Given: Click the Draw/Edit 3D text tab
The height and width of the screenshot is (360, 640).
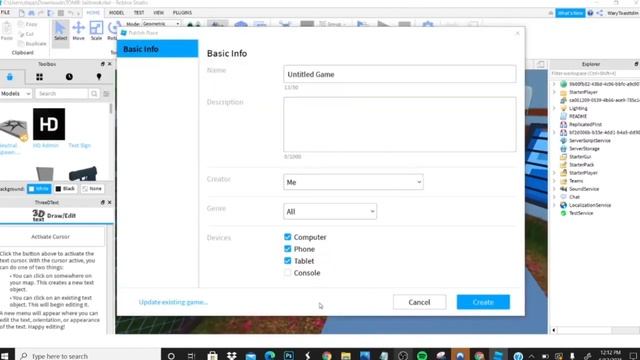Looking at the screenshot, I should click(54, 216).
